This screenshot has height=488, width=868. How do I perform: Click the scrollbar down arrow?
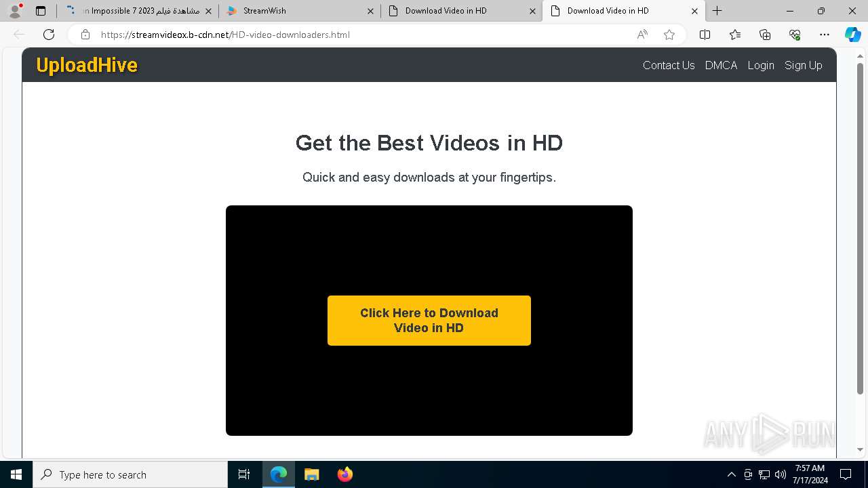tap(861, 450)
